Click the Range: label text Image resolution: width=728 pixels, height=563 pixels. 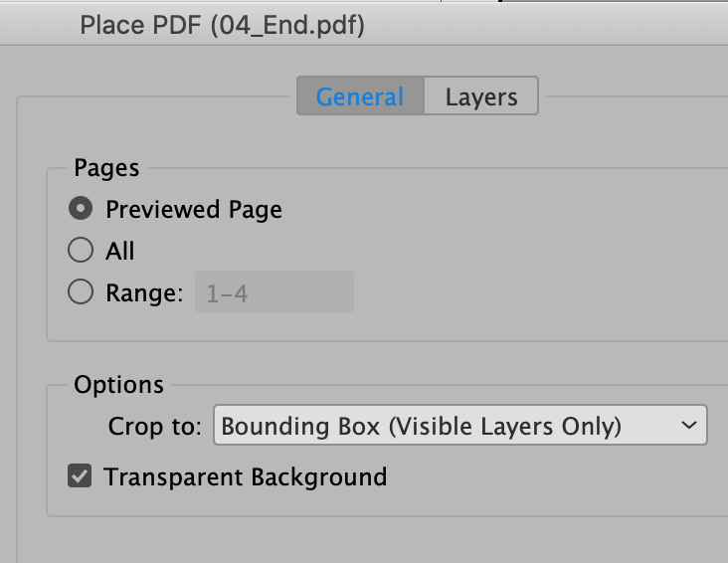[x=144, y=293]
